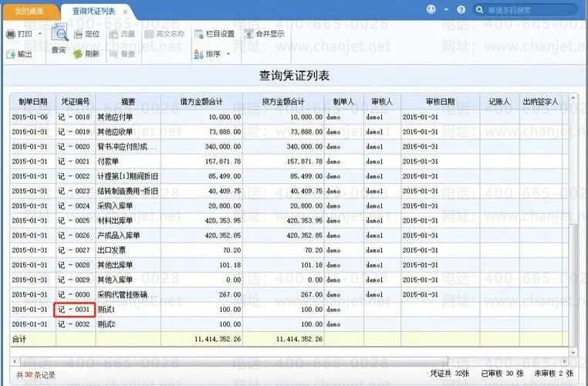The image size is (588, 386).
Task: Click the 已审核 30 张 status text
Action: [502, 374]
